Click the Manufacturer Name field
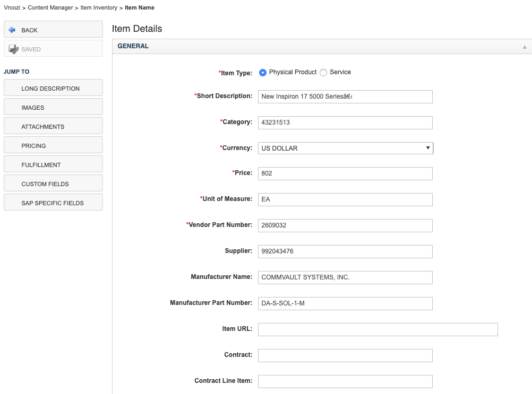Screen dimensions: 532x394 tap(345, 277)
